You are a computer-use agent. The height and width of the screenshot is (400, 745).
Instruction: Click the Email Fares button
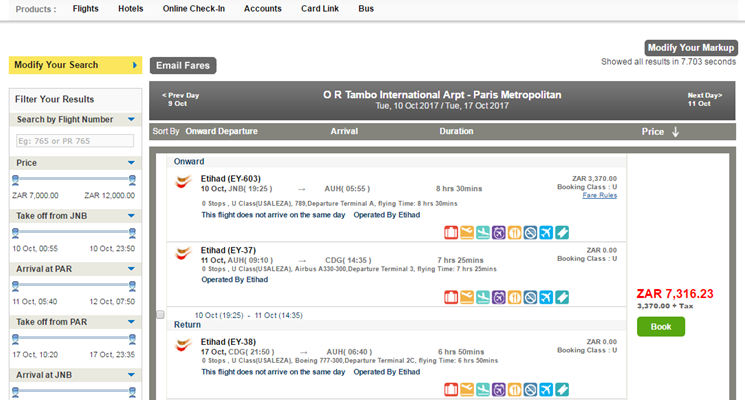point(183,66)
